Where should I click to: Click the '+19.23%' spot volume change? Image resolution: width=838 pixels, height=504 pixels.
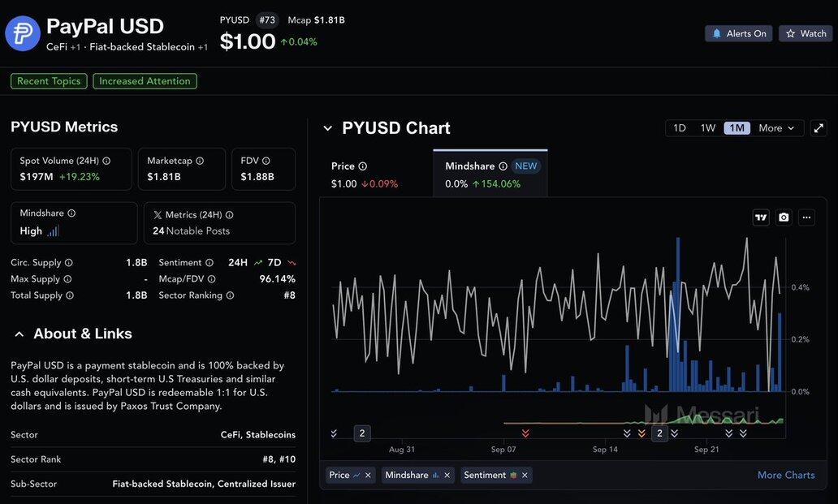point(79,177)
